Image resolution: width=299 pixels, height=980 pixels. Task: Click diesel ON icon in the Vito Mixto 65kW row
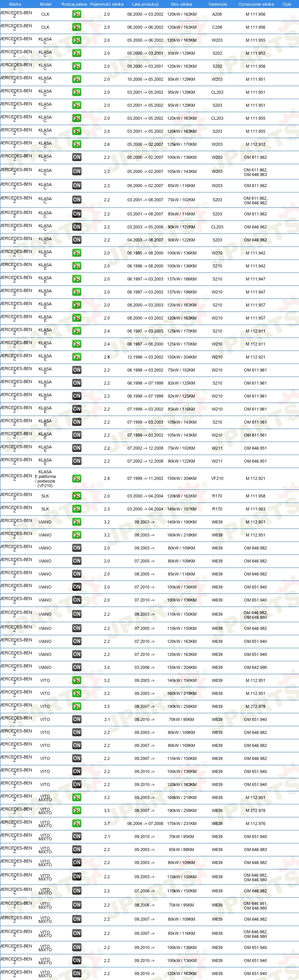point(76,850)
